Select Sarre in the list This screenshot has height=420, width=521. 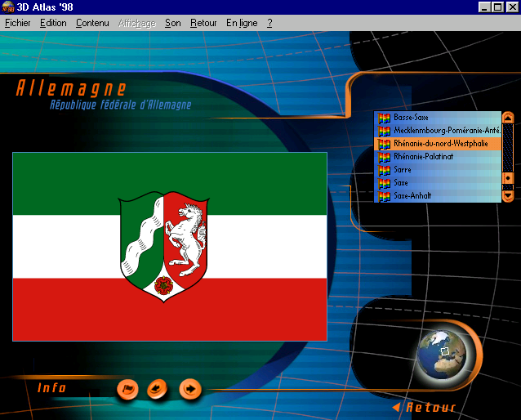pos(438,170)
